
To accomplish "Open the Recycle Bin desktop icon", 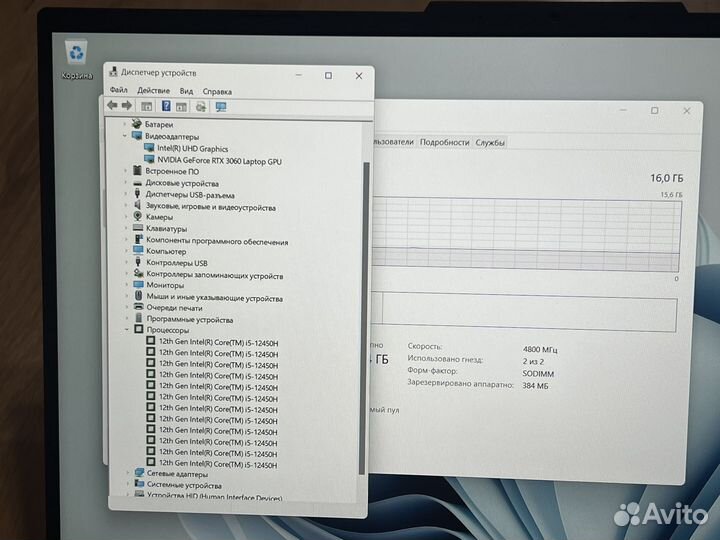I will (x=76, y=60).
